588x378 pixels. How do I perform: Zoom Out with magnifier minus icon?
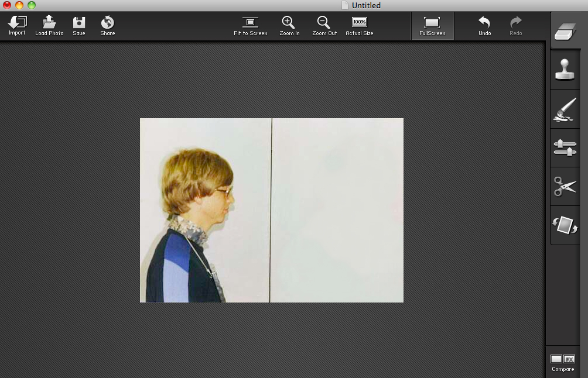click(x=324, y=25)
